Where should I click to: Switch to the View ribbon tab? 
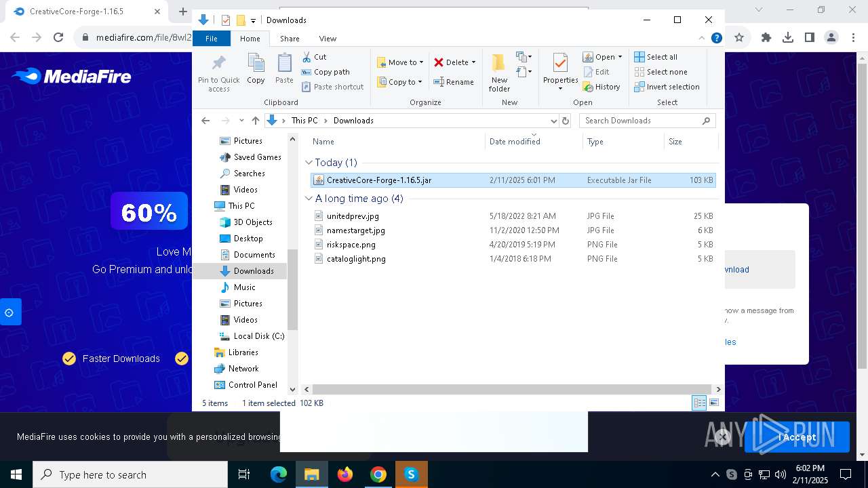coord(328,39)
